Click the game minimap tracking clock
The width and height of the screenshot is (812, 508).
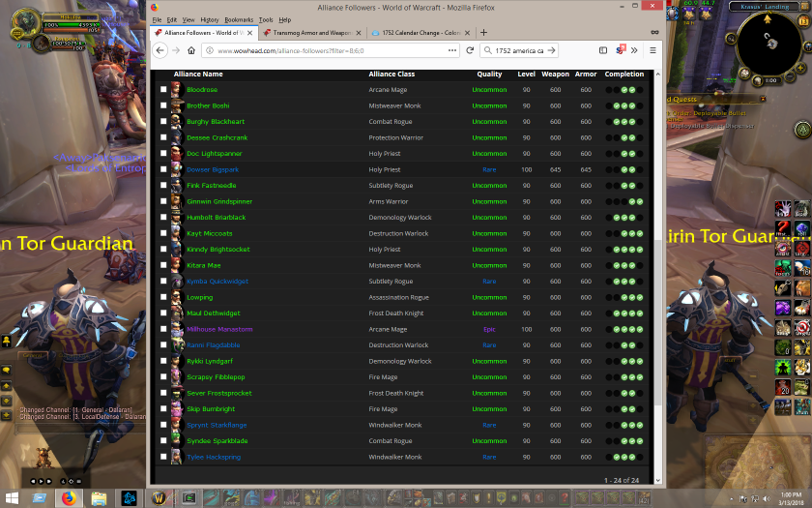click(x=770, y=80)
